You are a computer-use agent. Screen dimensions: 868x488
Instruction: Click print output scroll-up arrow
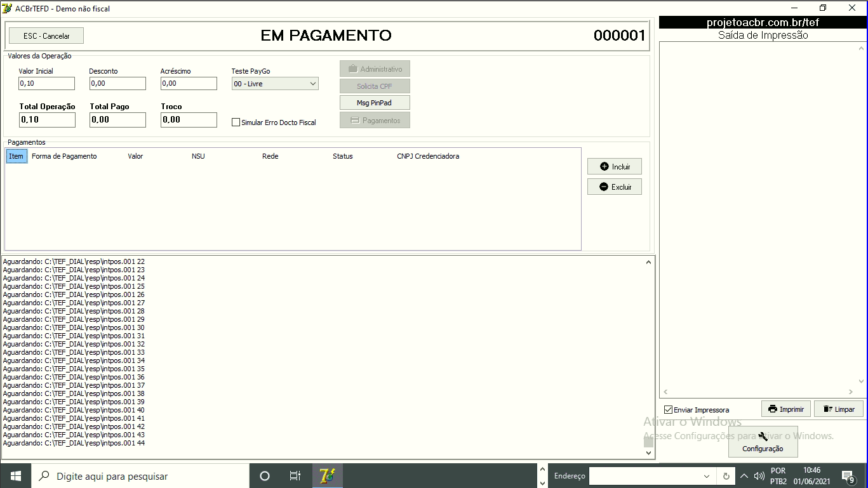tap(862, 48)
